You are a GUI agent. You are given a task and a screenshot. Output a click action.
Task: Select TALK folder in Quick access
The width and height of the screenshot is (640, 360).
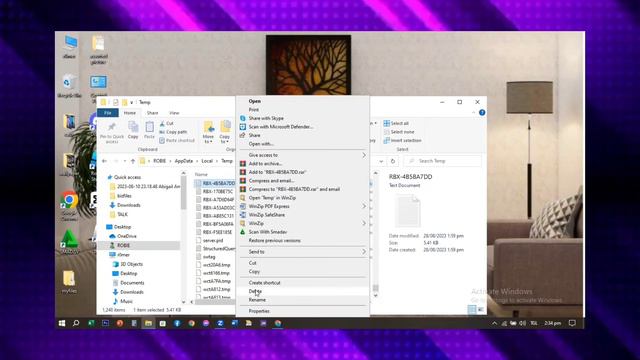[x=122, y=214]
